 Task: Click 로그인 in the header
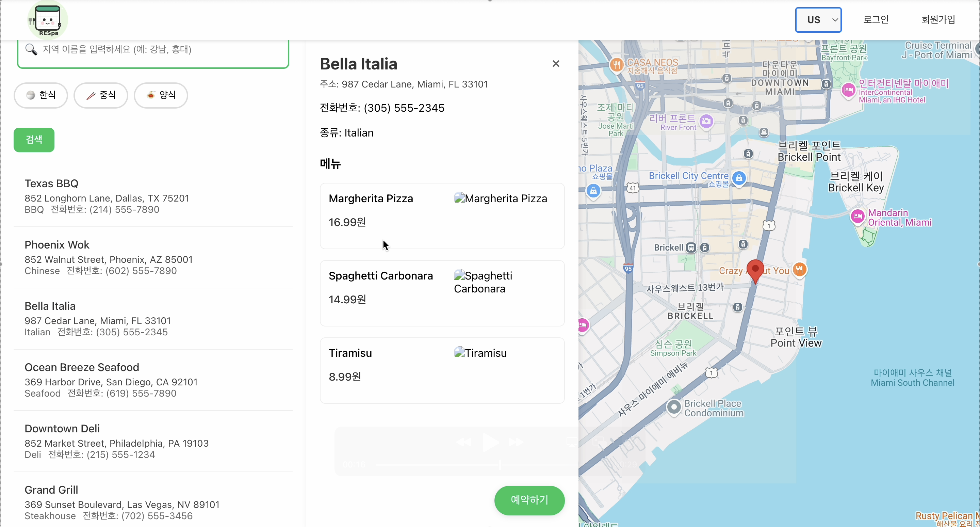[876, 20]
